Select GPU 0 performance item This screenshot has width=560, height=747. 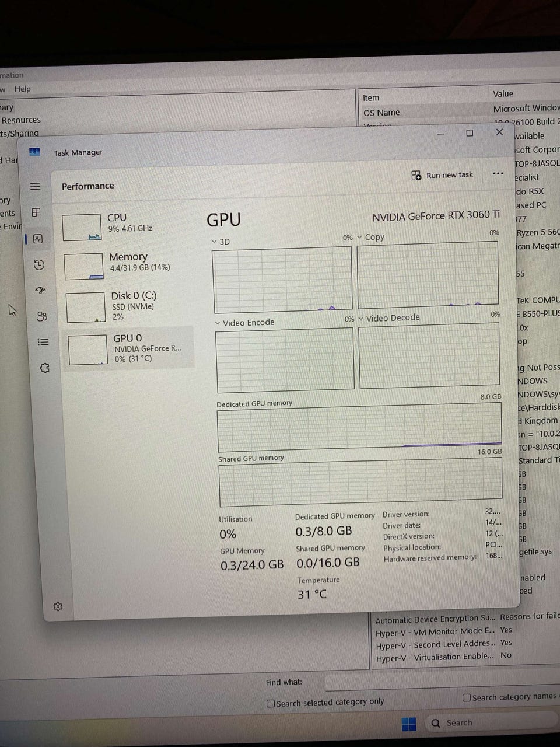(128, 348)
